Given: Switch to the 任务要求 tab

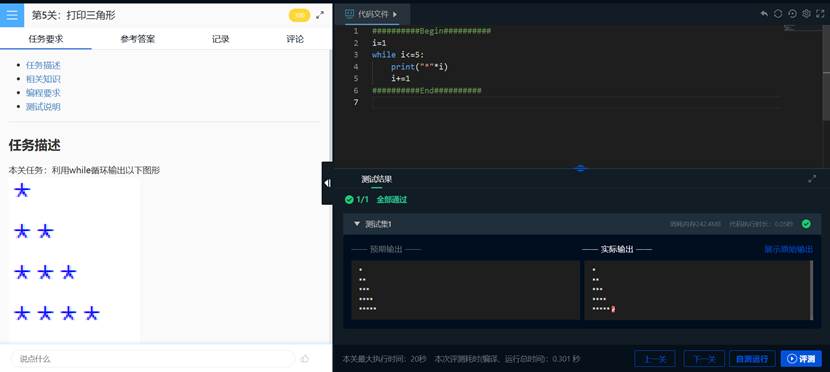Looking at the screenshot, I should click(x=46, y=39).
